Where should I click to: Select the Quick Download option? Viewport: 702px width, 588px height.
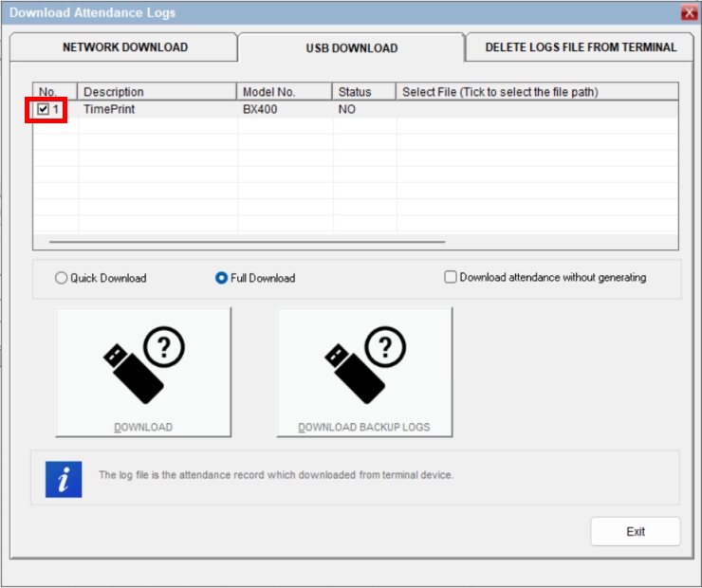pos(62,279)
